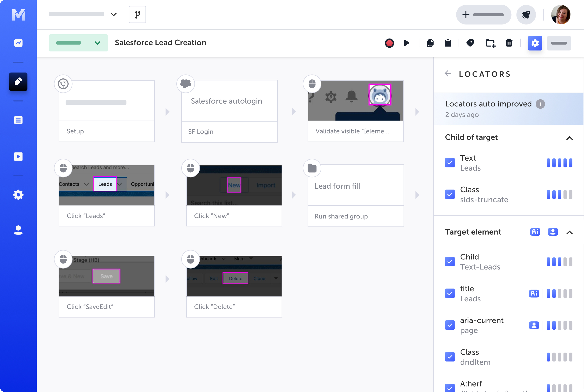Select the Run shared group step
Screen dimensions: 584x392
point(356,196)
